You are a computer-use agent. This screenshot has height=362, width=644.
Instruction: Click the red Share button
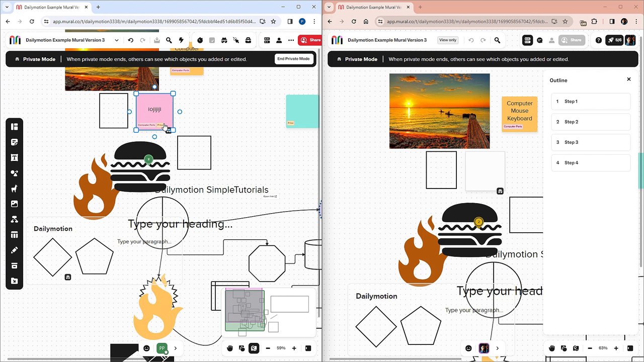310,40
